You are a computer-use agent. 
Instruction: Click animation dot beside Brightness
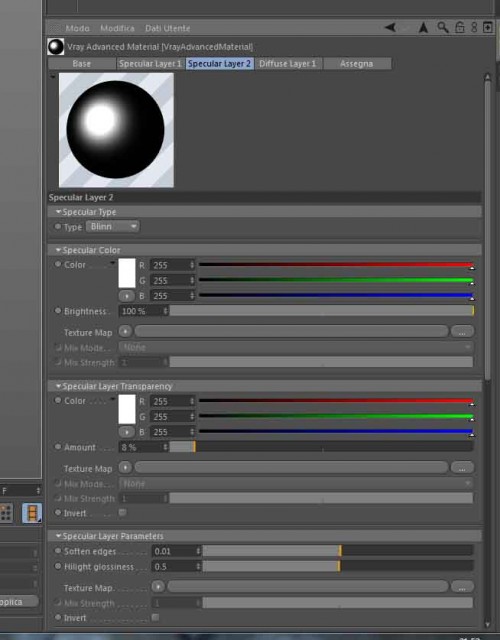pyautogui.click(x=58, y=311)
